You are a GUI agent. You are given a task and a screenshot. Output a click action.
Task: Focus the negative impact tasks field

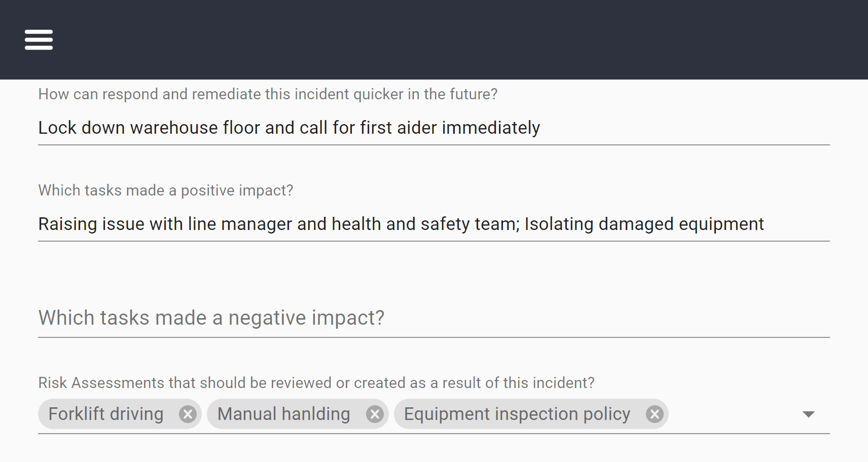pyautogui.click(x=434, y=318)
